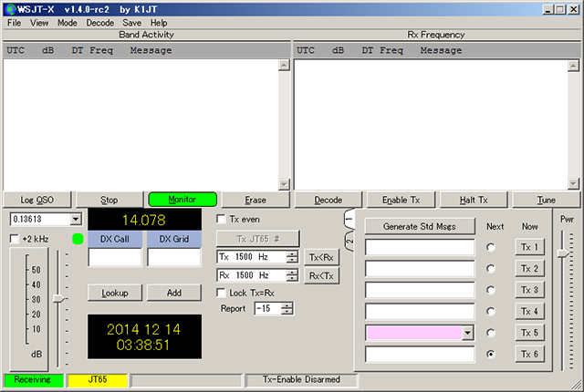Image resolution: width=584 pixels, height=392 pixels.
Task: Click the Erase button
Action: click(x=255, y=200)
